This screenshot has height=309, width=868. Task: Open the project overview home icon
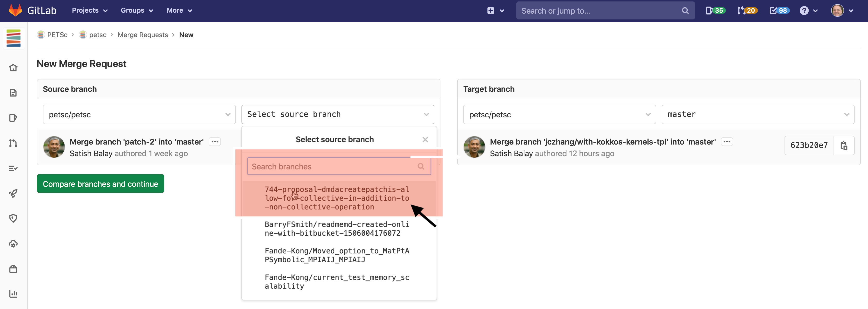(x=13, y=68)
